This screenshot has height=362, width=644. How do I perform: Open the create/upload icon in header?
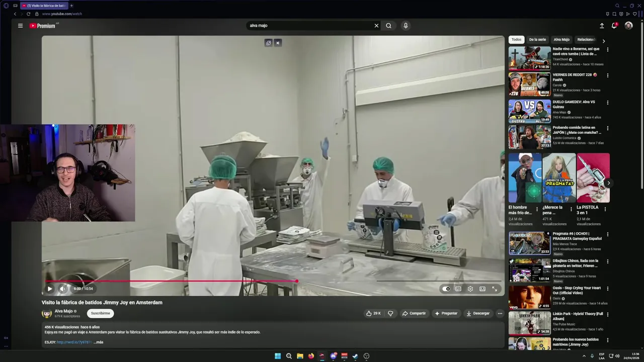pos(602,26)
